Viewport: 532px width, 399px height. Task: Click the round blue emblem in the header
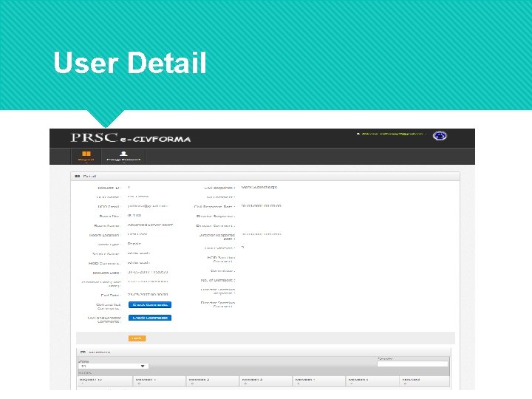click(x=440, y=136)
